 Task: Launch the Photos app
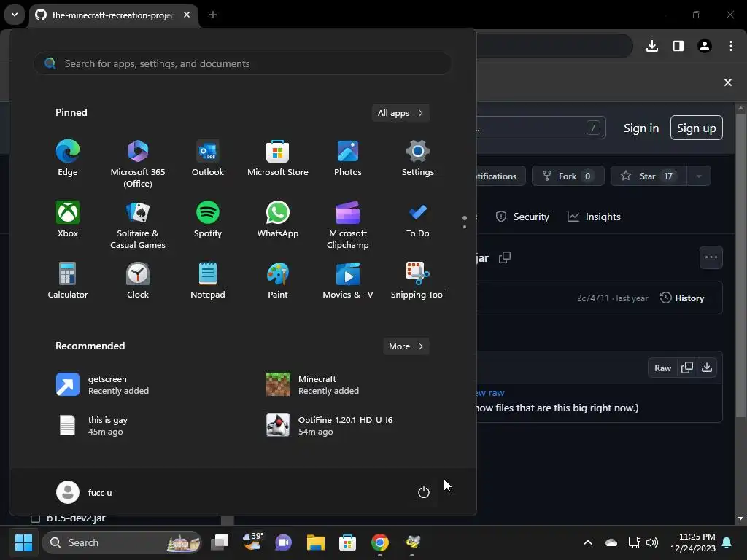coord(348,158)
